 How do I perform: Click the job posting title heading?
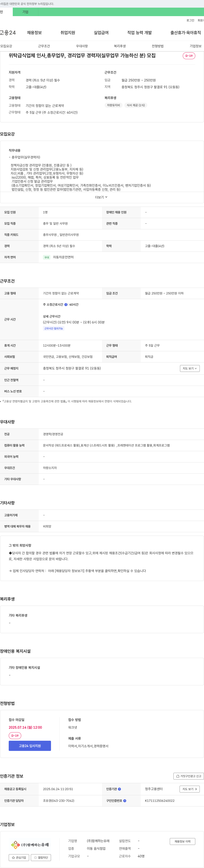(82, 56)
